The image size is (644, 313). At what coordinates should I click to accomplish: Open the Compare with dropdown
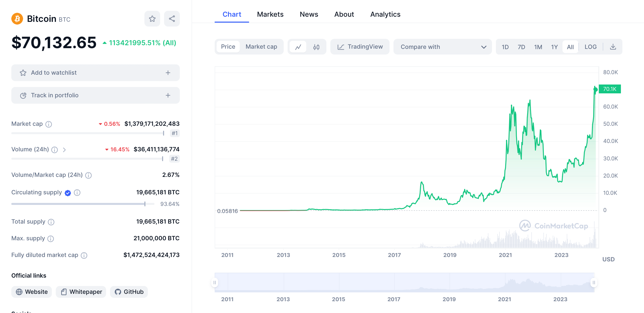[443, 47]
